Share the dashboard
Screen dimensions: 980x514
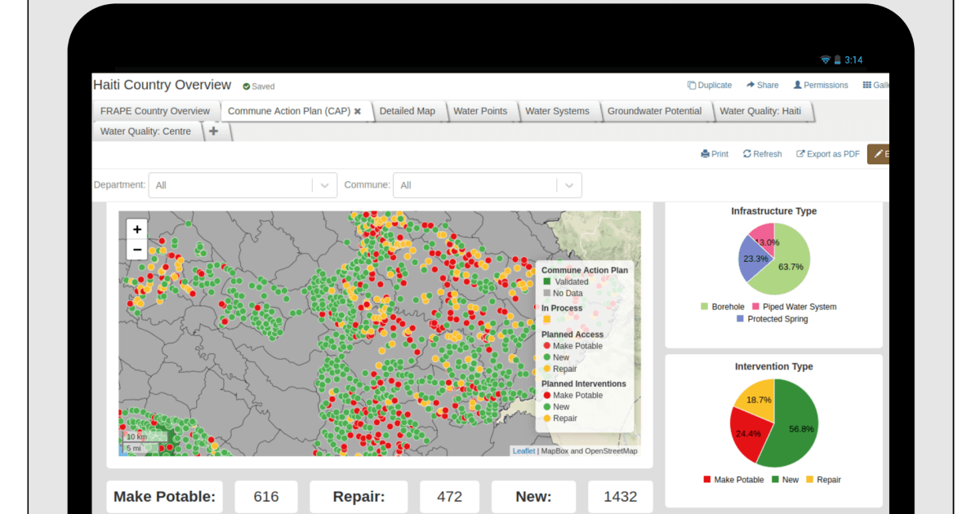pos(762,85)
